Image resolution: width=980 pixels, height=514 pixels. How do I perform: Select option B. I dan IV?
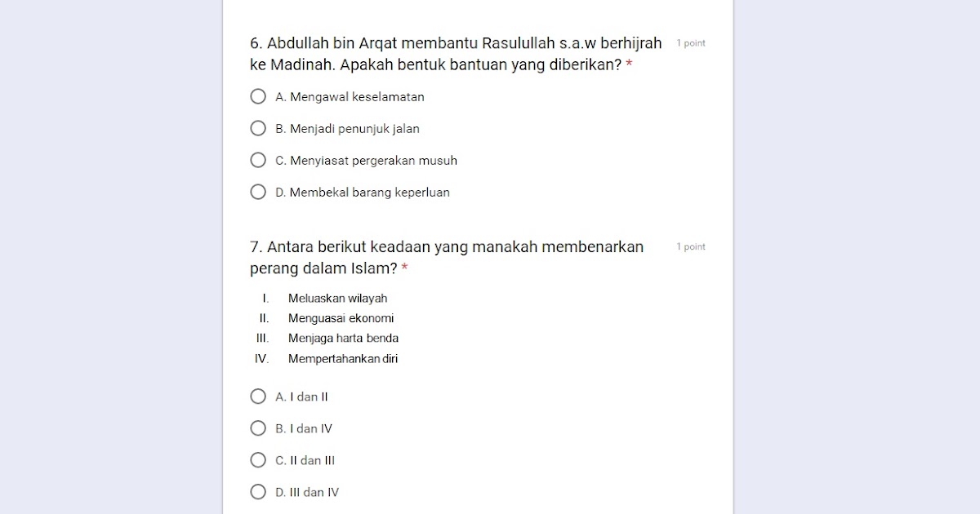258,428
